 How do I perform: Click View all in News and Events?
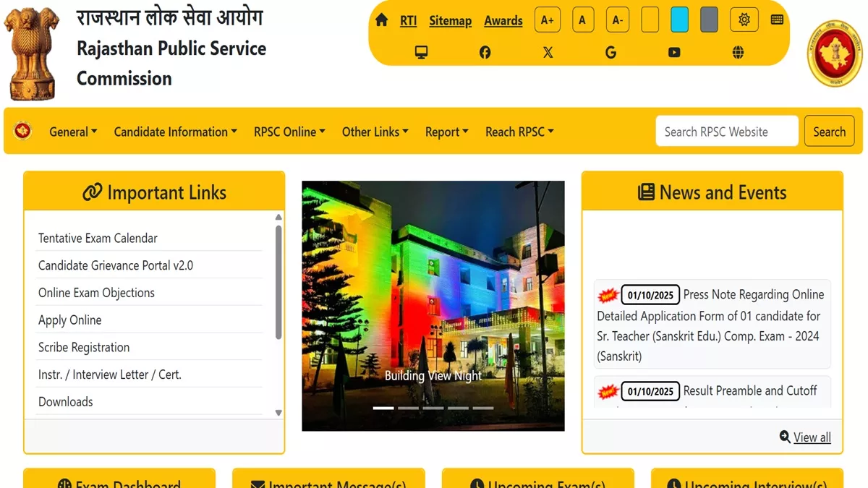pos(812,437)
